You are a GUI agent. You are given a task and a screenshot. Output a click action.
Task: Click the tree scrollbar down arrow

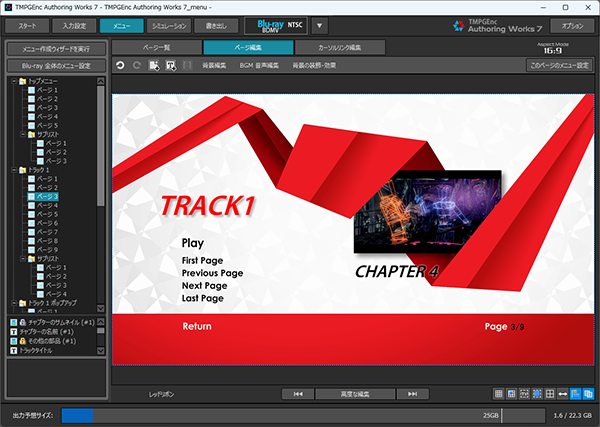click(x=101, y=308)
